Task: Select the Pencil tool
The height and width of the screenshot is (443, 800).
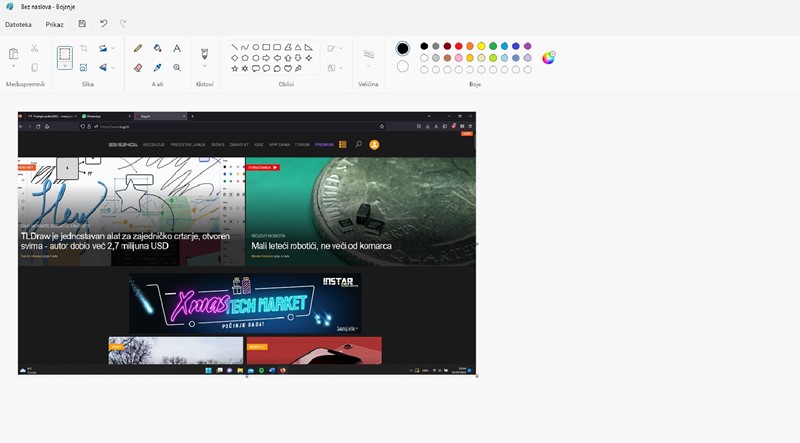Action: point(138,48)
